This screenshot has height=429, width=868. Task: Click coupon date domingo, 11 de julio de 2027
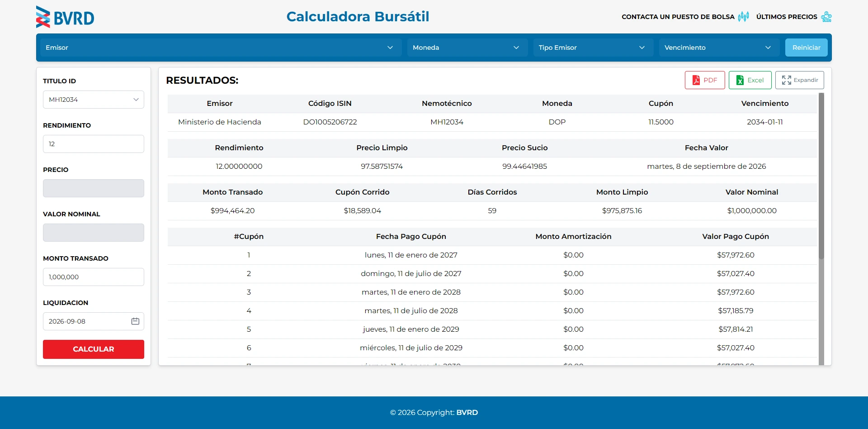(411, 274)
